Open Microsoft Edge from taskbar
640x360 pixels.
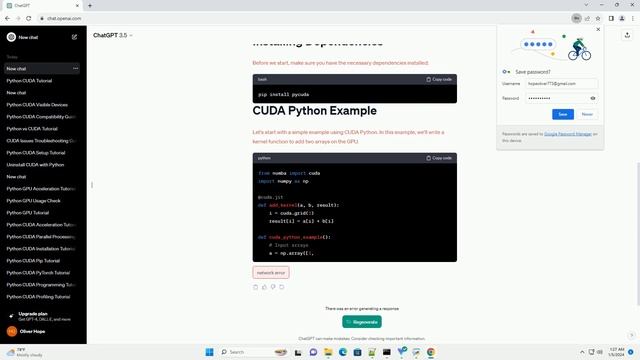342,352
